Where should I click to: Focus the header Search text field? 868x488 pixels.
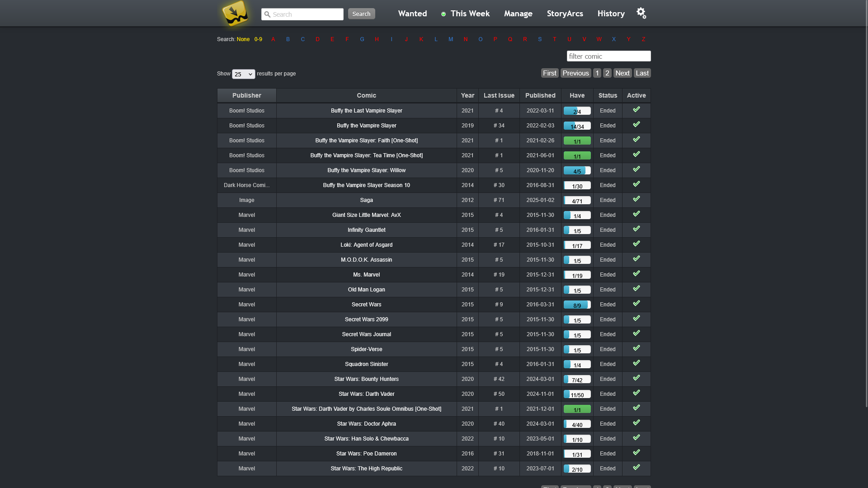coord(302,14)
